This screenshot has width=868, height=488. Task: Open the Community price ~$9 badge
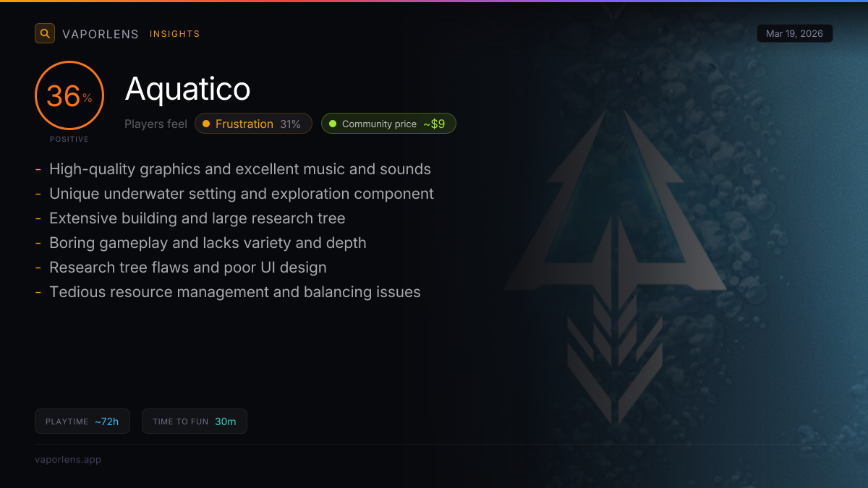pos(388,124)
